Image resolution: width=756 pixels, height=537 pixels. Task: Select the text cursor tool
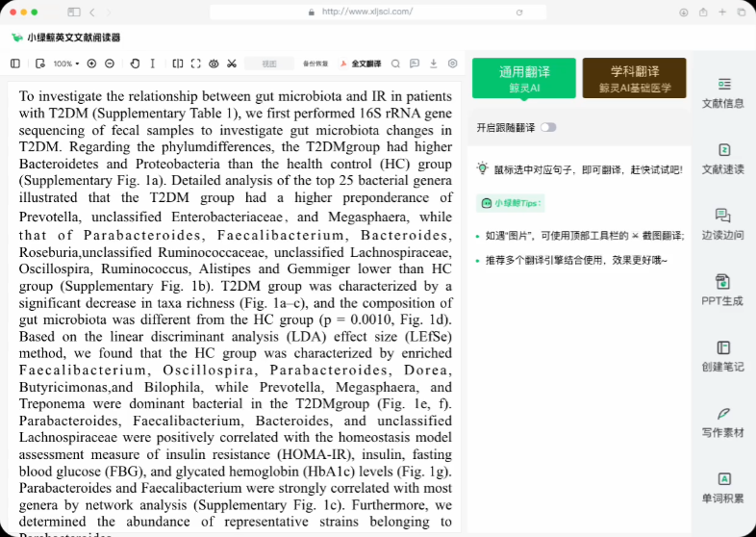(152, 64)
